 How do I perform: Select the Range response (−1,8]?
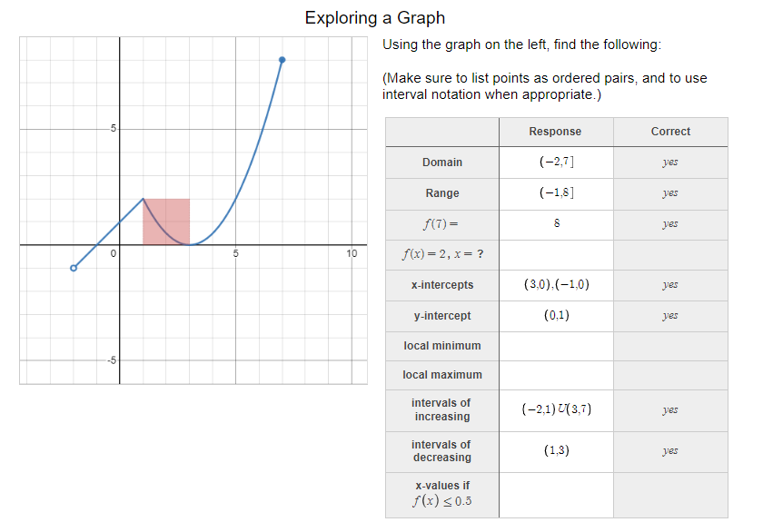(556, 193)
